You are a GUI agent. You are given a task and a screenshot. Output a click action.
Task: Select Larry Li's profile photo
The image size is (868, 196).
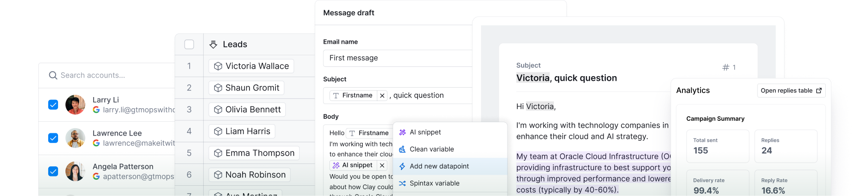(75, 105)
